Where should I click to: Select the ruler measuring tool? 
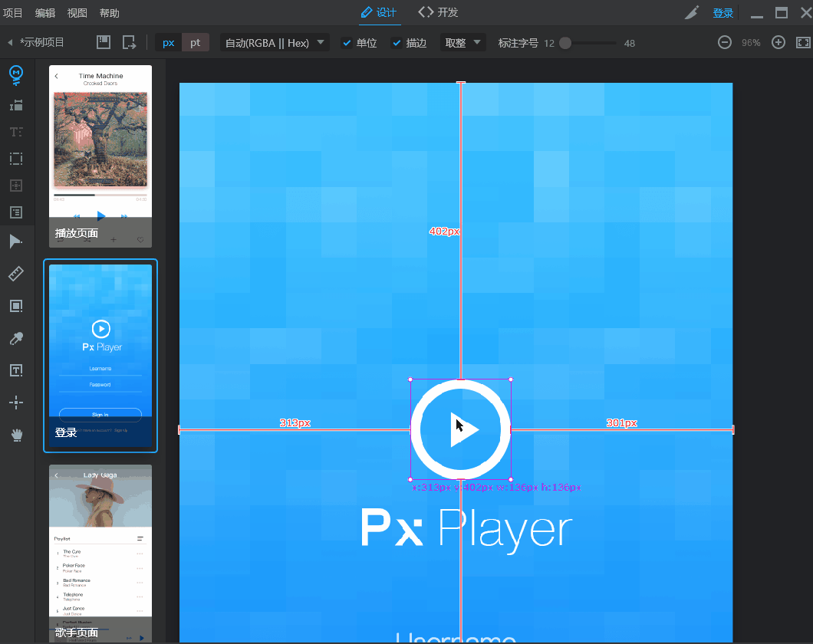point(16,274)
